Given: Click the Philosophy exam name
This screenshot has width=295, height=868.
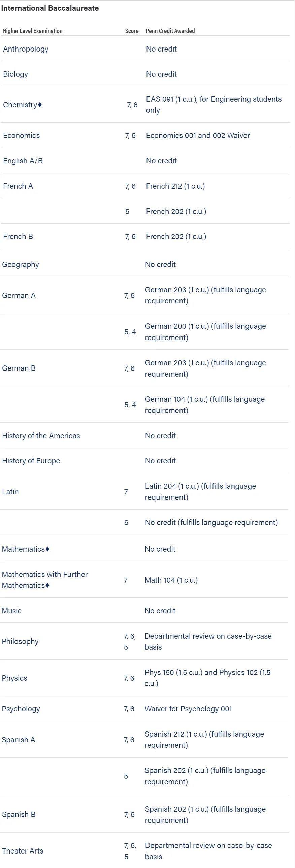Looking at the screenshot, I should (x=20, y=641).
